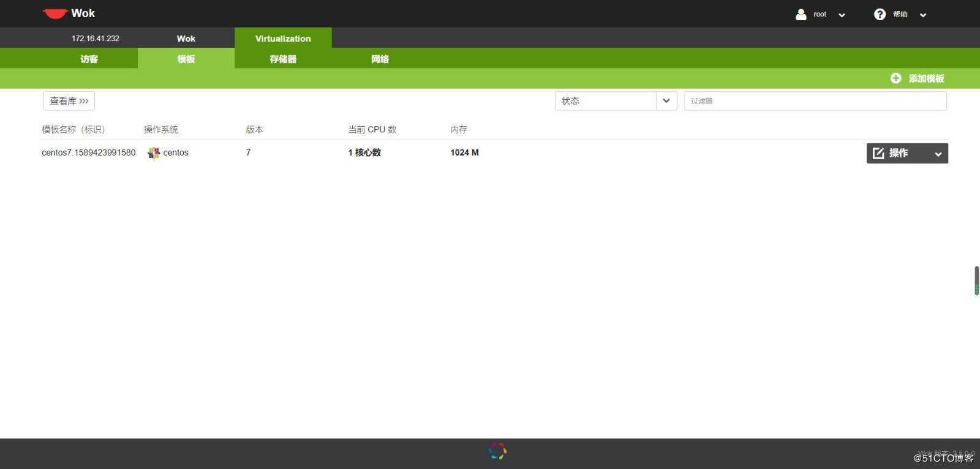
Task: Click the 查看库 view gallery button
Action: (69, 101)
